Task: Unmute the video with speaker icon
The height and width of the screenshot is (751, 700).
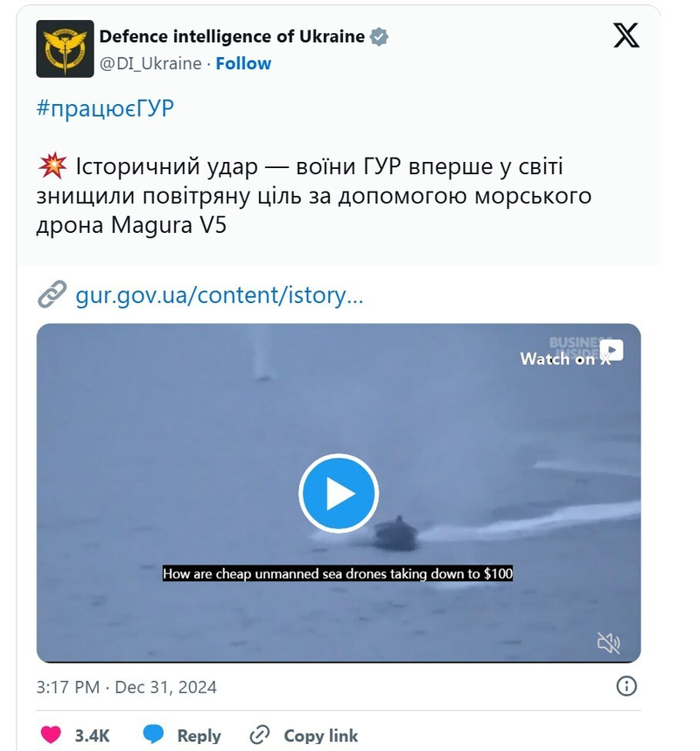Action: (x=608, y=642)
